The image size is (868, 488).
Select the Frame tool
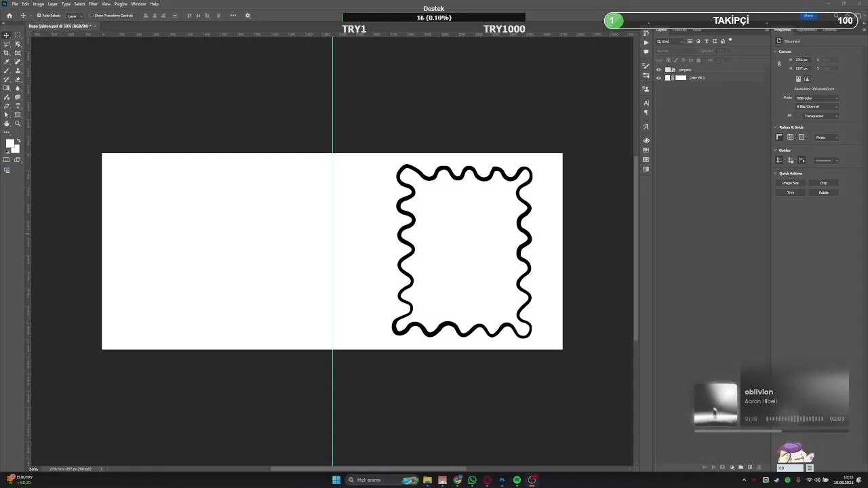(18, 53)
